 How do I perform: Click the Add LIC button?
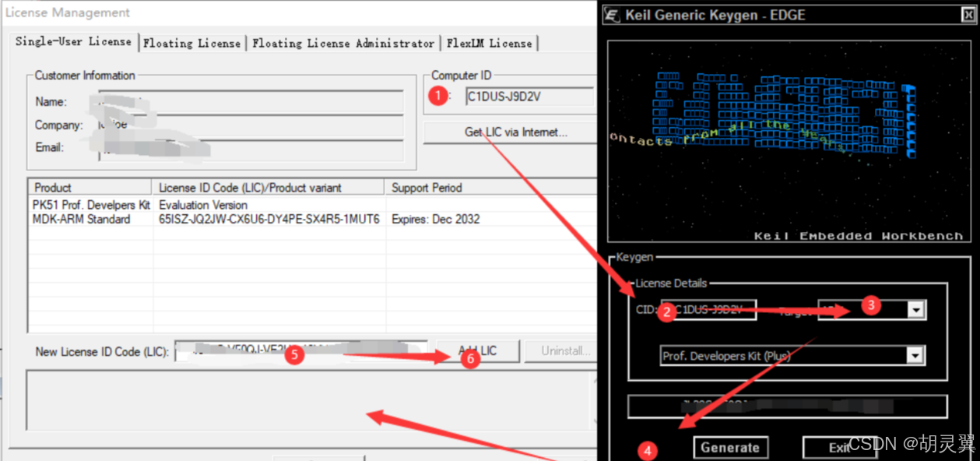[478, 351]
